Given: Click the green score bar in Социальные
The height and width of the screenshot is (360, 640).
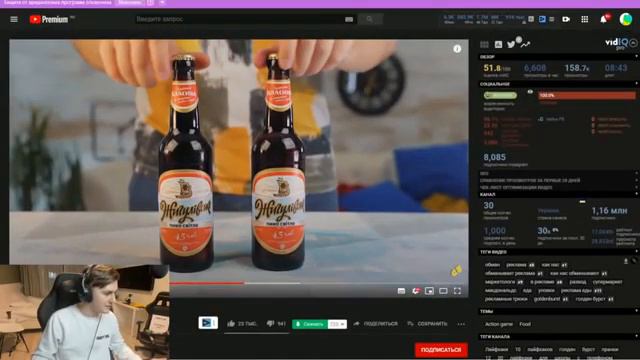Looking at the screenshot, I should click(500, 95).
